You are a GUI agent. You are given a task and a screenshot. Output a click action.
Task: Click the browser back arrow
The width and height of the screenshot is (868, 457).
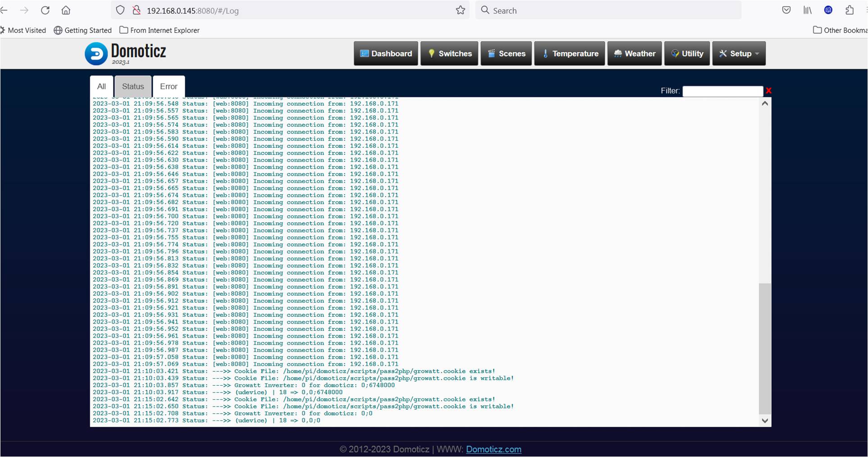(4, 10)
